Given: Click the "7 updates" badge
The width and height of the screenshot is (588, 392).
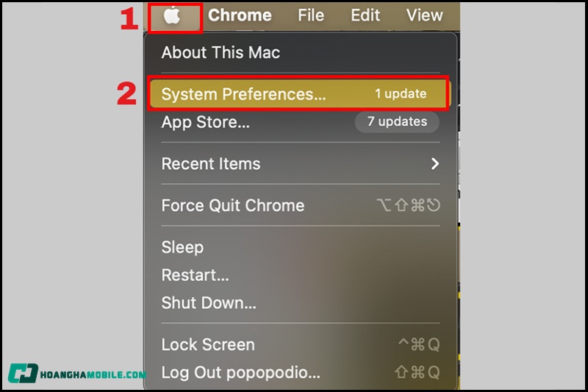Looking at the screenshot, I should click(x=397, y=121).
